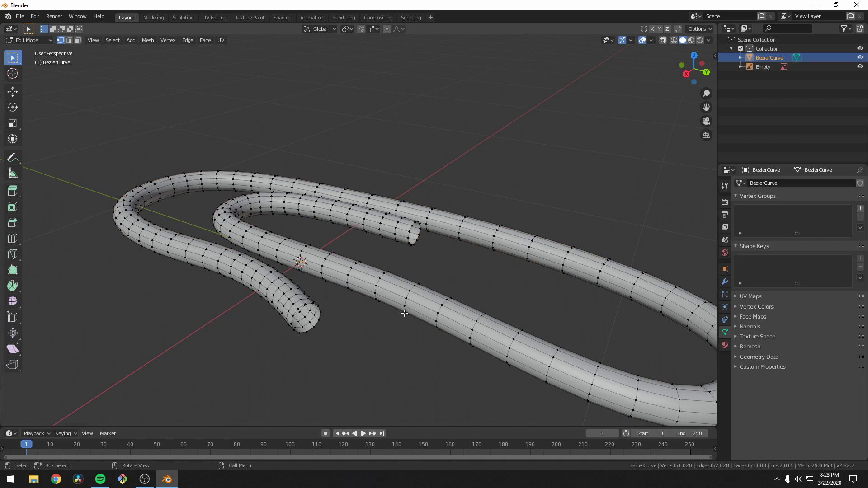Image resolution: width=868 pixels, height=488 pixels.
Task: Add a new vertex group with plus button
Action: point(861,208)
